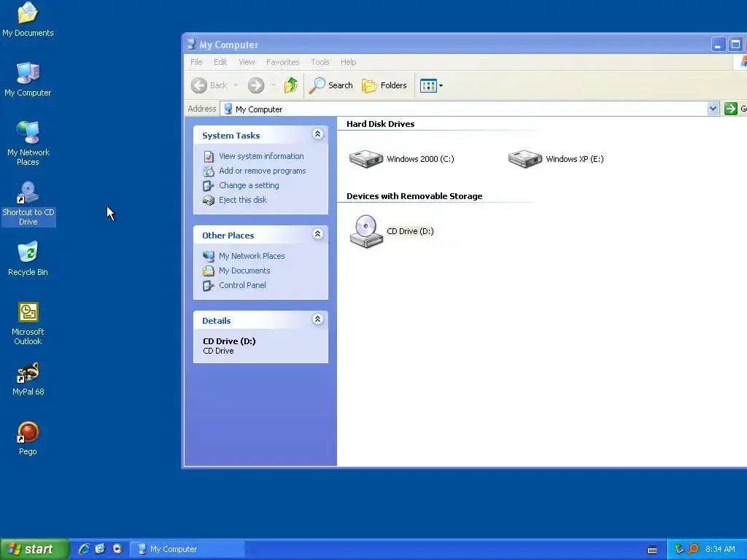Toggle the Folders pane button
This screenshot has height=560, width=747.
point(384,86)
